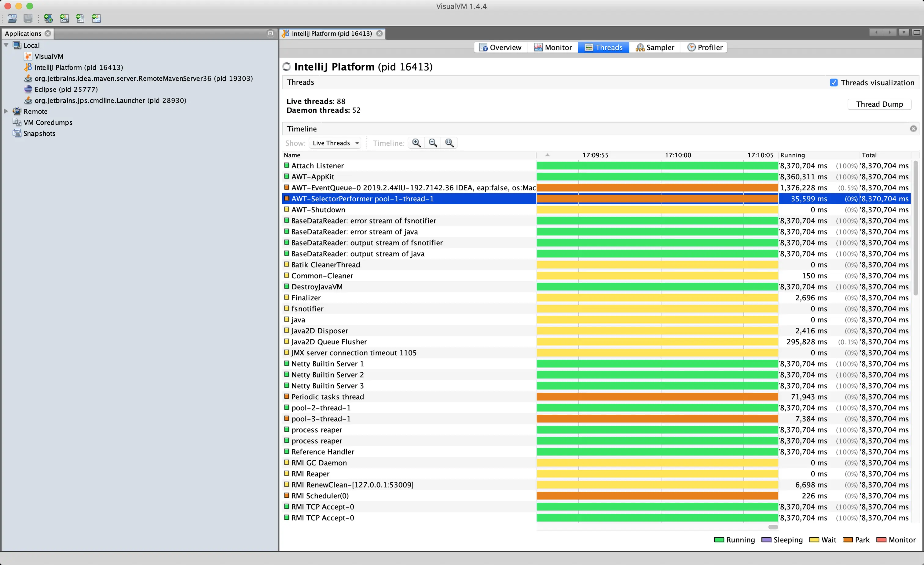Image resolution: width=924 pixels, height=565 pixels.
Task: Close the Timeline section
Action: coord(913,129)
